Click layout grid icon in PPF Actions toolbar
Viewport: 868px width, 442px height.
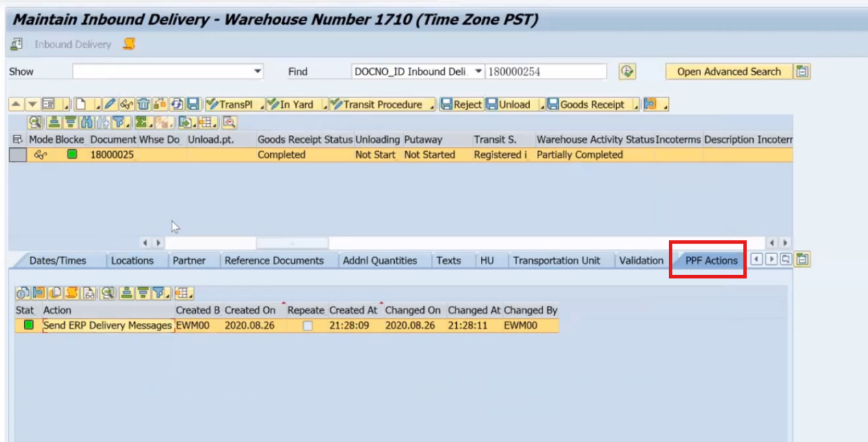[x=184, y=293]
